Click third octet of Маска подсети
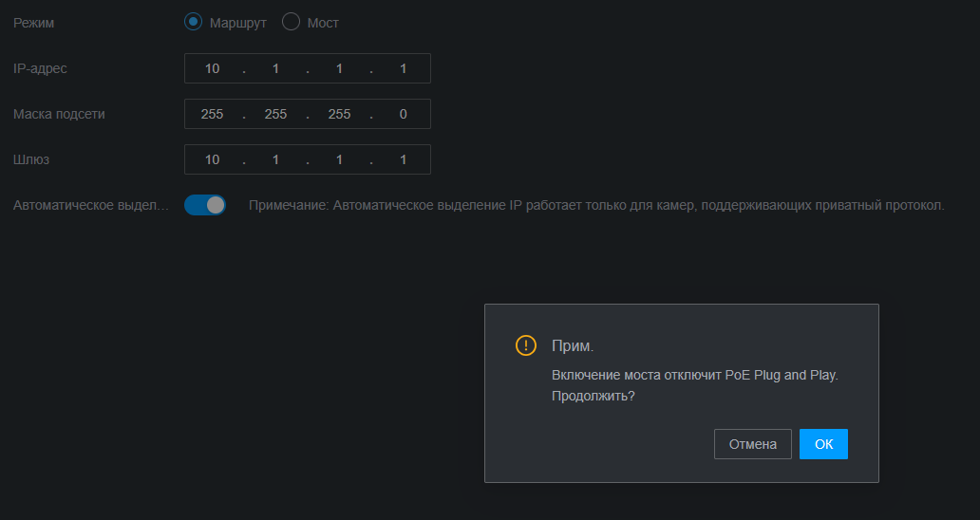The width and height of the screenshot is (980, 520). (339, 114)
